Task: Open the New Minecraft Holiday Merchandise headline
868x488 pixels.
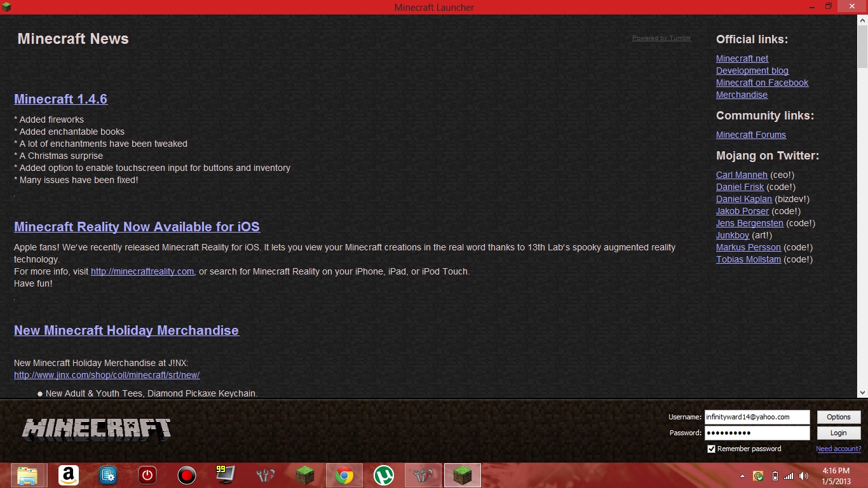Action: (x=126, y=330)
